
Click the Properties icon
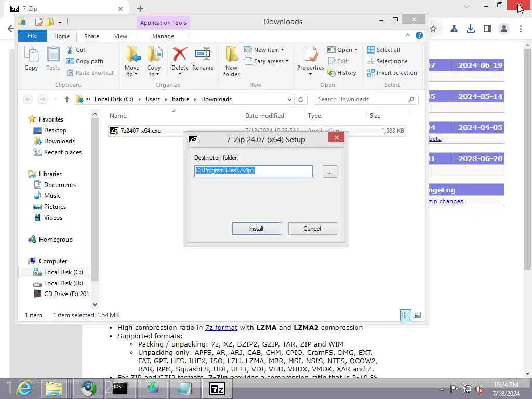[x=311, y=54]
